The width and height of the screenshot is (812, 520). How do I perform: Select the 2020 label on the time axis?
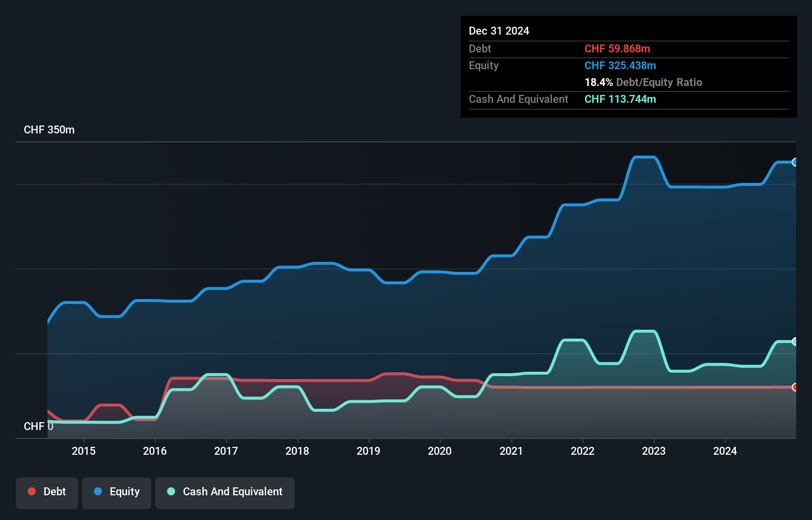(440, 451)
